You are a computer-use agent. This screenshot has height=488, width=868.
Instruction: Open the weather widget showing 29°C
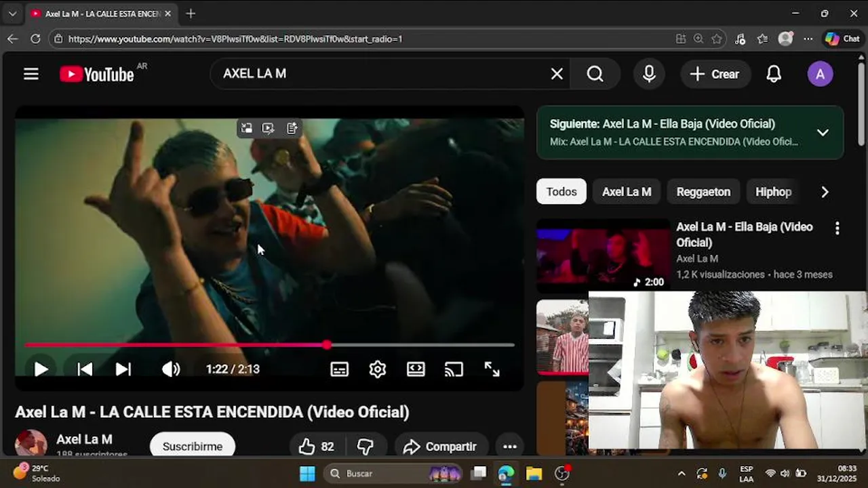tap(37, 472)
